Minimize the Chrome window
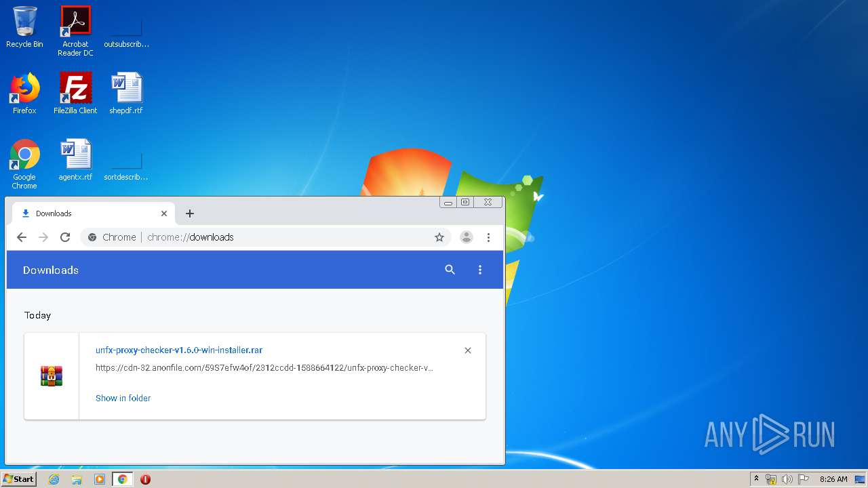 (x=448, y=202)
